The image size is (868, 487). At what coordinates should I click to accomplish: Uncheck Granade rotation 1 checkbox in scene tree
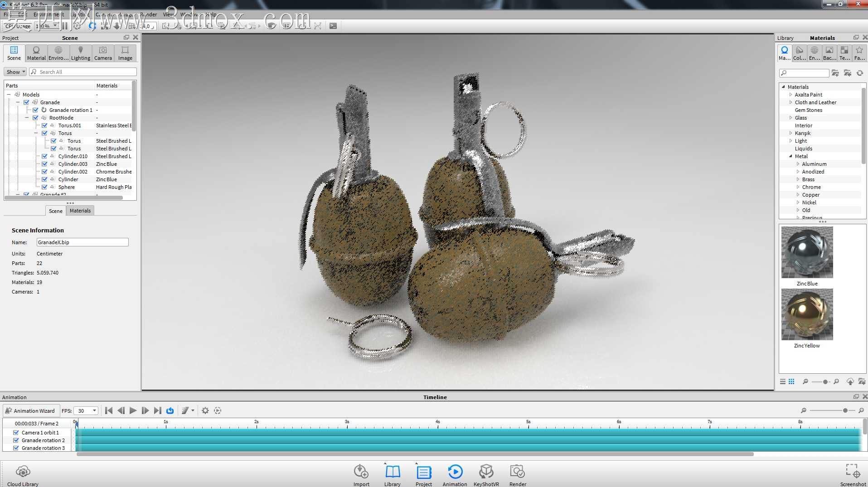point(35,110)
